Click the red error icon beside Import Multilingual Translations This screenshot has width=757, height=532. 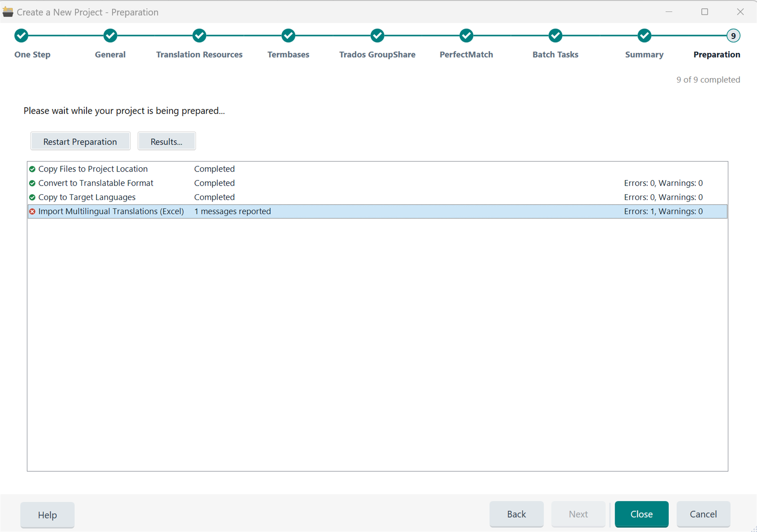(x=32, y=211)
